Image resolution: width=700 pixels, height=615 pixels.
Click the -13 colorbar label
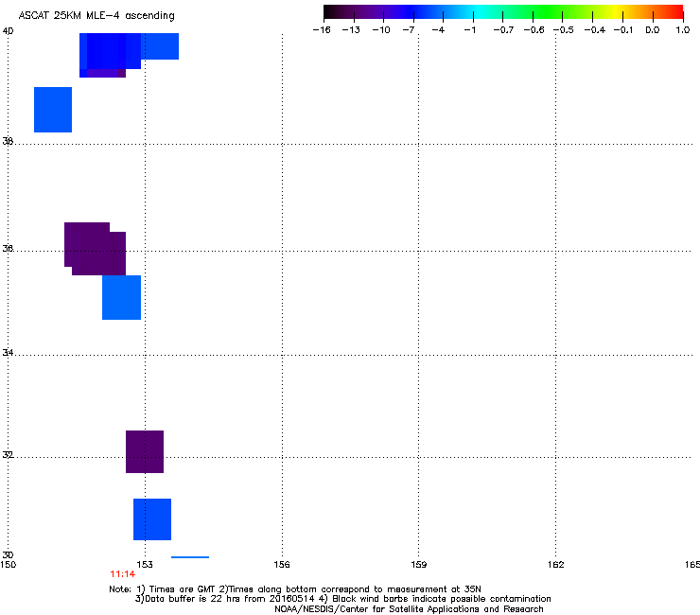[x=351, y=30]
